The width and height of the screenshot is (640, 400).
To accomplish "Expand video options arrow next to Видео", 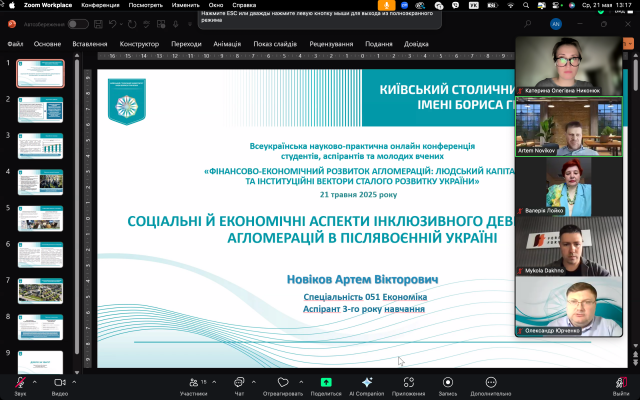I will click(x=74, y=381).
